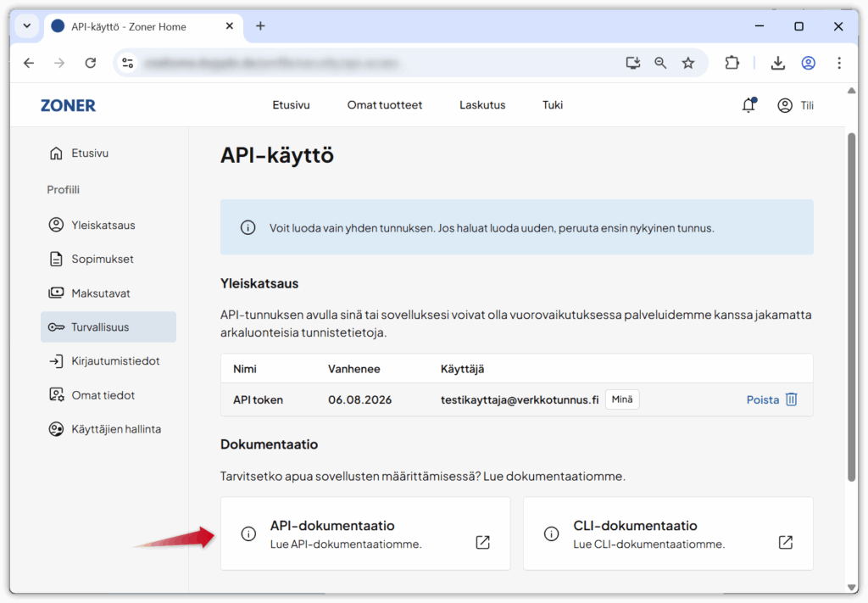The image size is (868, 603).
Task: Reload the page
Action: coord(91,63)
